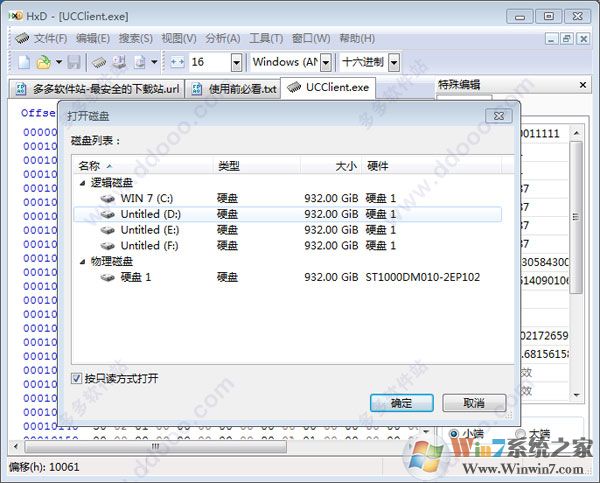Open the 窗口(W) menu

tap(311, 39)
